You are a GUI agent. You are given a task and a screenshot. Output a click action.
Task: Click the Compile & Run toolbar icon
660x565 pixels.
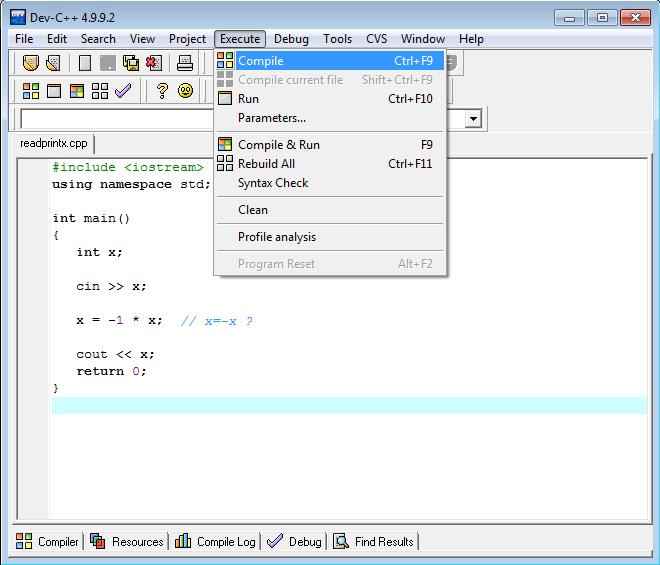[77, 91]
